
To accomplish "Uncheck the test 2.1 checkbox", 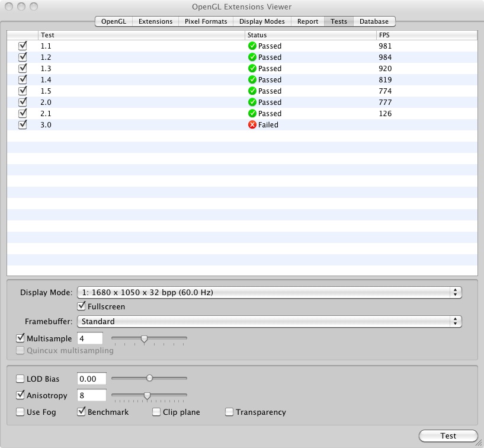I will (x=23, y=114).
